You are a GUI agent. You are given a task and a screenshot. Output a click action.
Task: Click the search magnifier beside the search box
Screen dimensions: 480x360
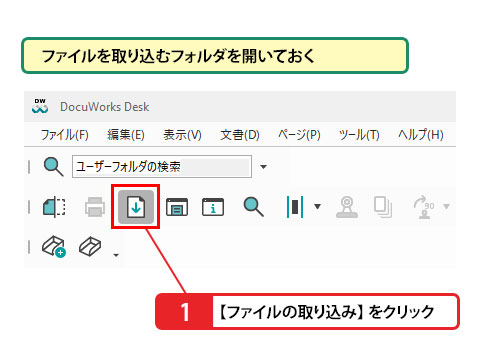53,167
